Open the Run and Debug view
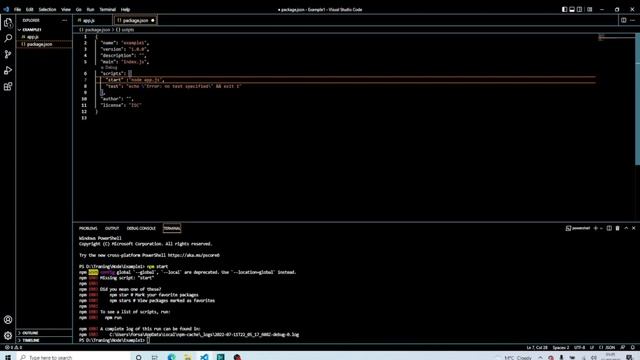This screenshot has height=360, width=640. [x=8, y=70]
